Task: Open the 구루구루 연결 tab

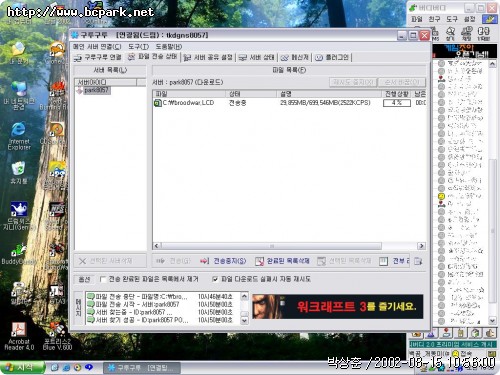Action: 98,57
